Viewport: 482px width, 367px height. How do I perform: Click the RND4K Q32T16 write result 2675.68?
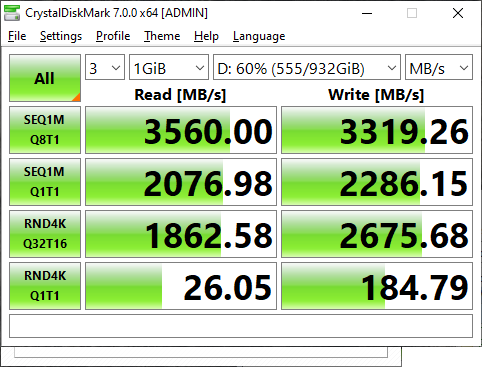point(377,234)
